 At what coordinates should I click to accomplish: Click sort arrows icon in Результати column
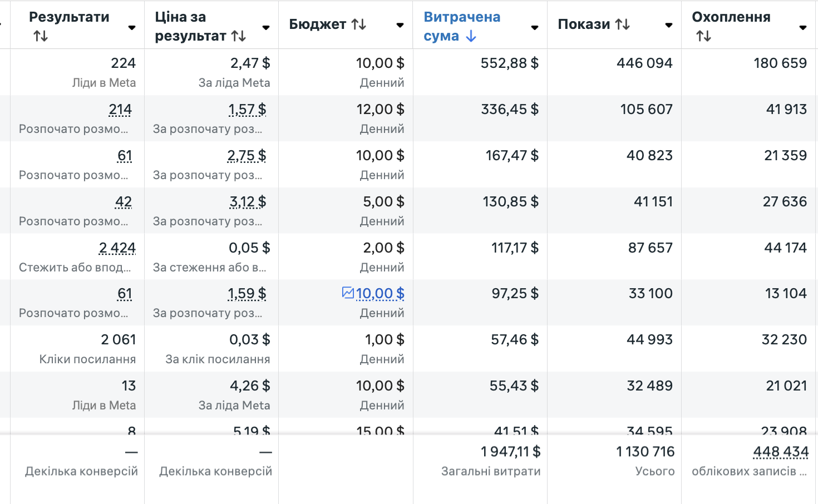click(41, 36)
